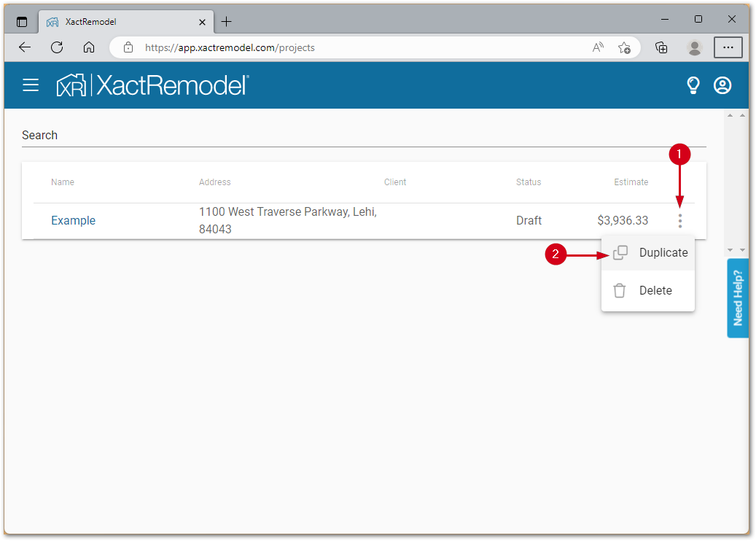Screen dimensions: 756x541
Task: Open the Example project link
Action: (x=73, y=221)
